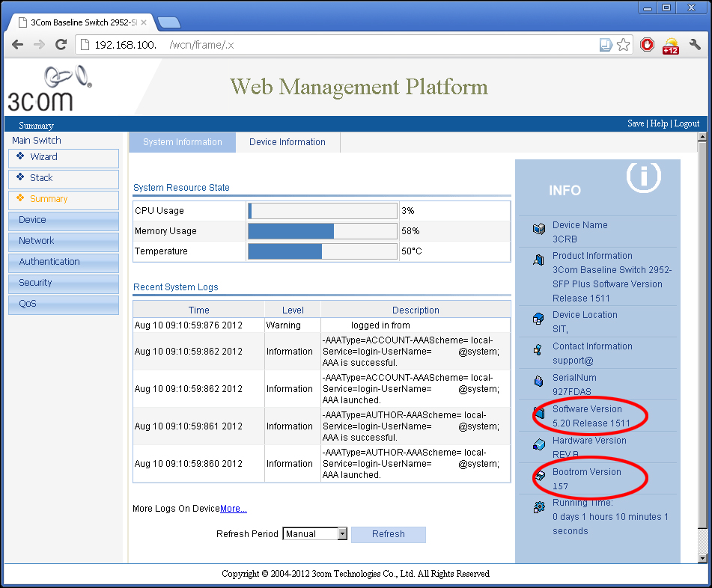Viewport: 712px width, 588px height.
Task: Click the Software Version icon
Action: tap(540, 412)
